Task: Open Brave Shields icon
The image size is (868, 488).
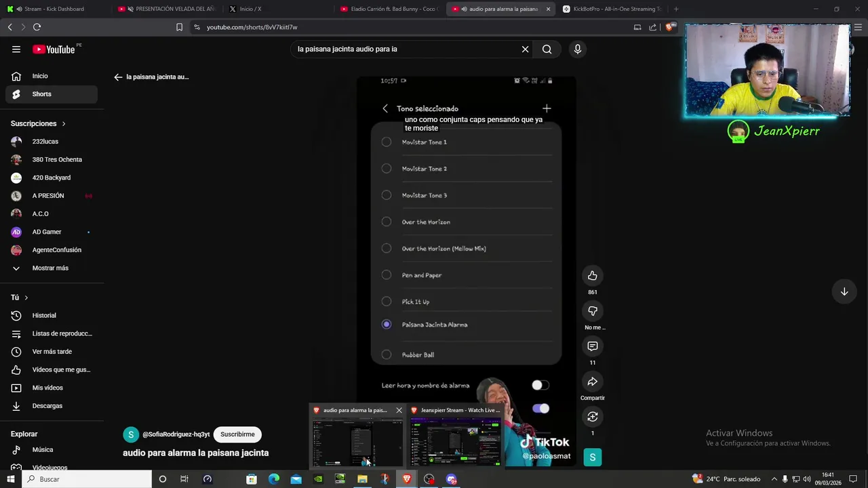Action: (670, 27)
